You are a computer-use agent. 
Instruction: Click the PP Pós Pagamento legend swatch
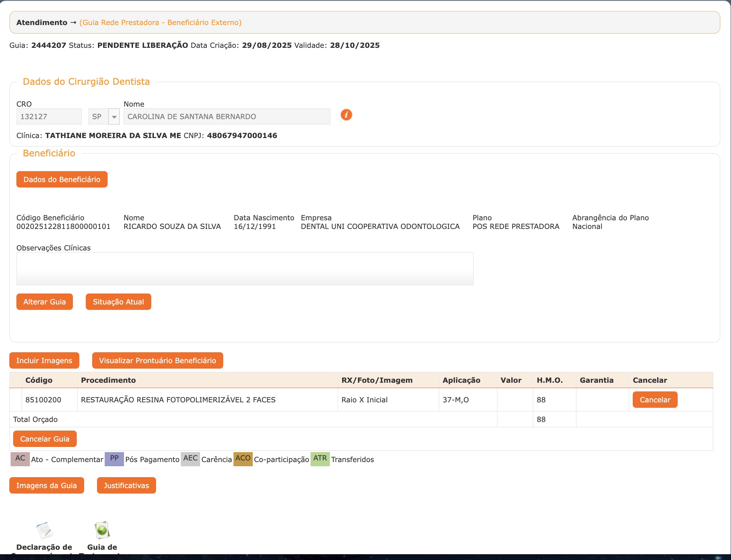(114, 459)
